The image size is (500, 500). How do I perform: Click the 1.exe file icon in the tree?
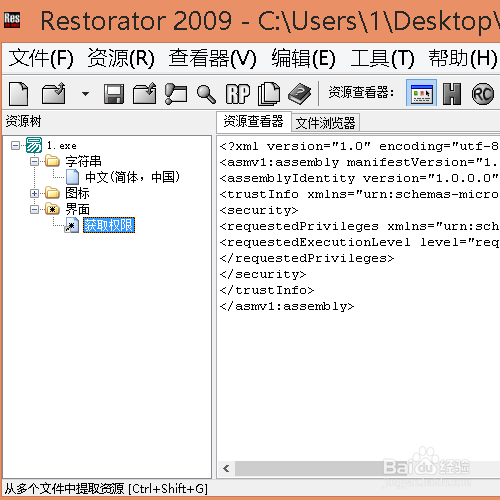point(34,145)
